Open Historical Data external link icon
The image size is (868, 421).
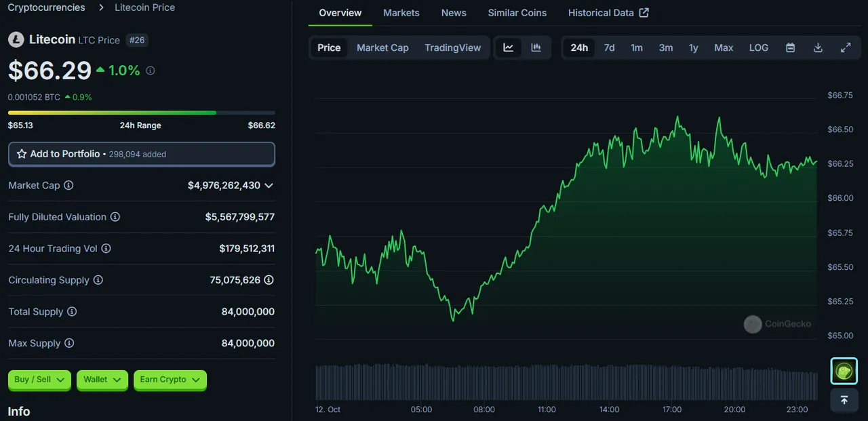tap(644, 13)
